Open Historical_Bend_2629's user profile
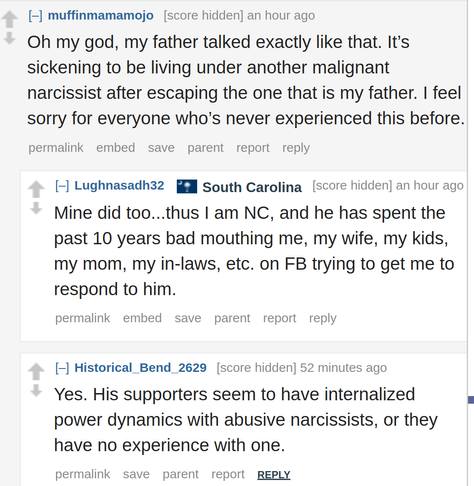Viewport: 474px width, 486px height. point(140,368)
